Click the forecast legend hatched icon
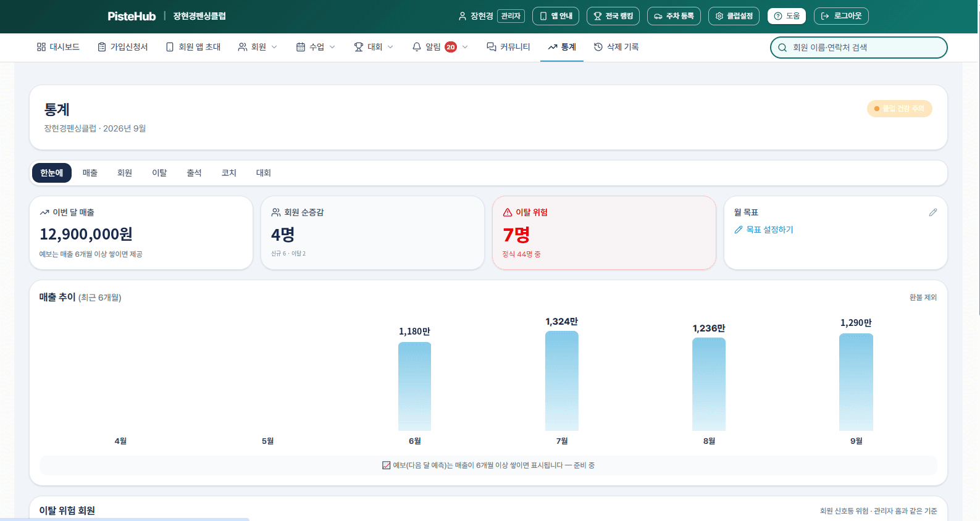Screen dimensions: 980x521 (x=386, y=465)
